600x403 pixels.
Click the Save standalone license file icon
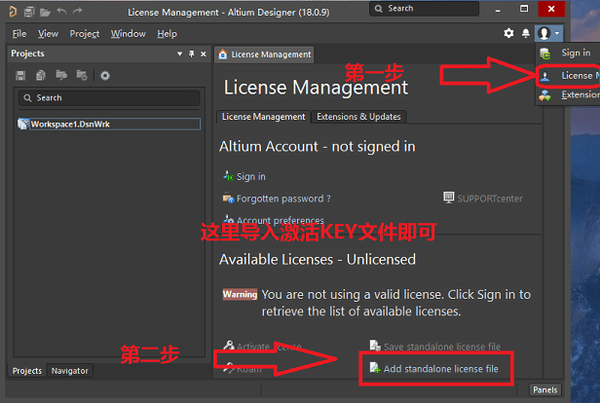click(375, 346)
